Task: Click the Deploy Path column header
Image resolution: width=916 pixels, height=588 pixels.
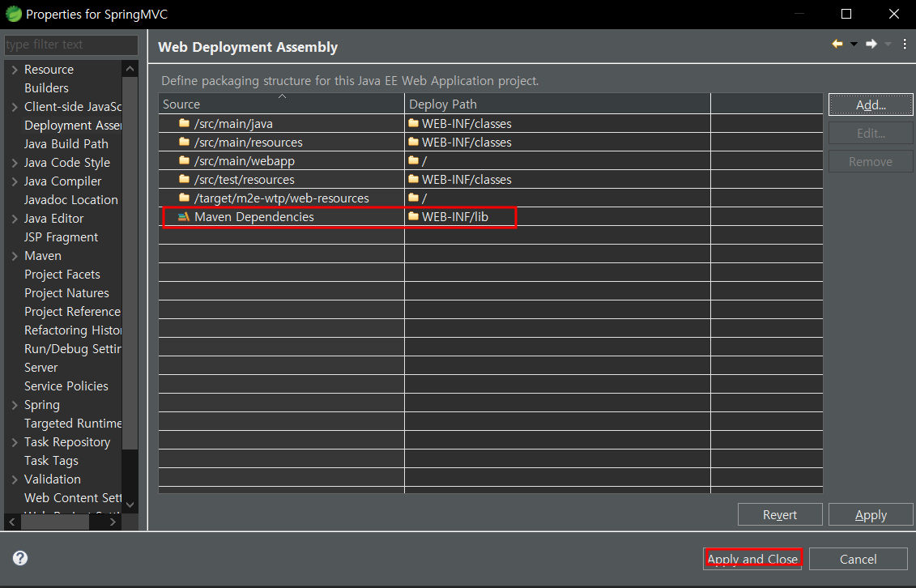Action: coord(557,104)
